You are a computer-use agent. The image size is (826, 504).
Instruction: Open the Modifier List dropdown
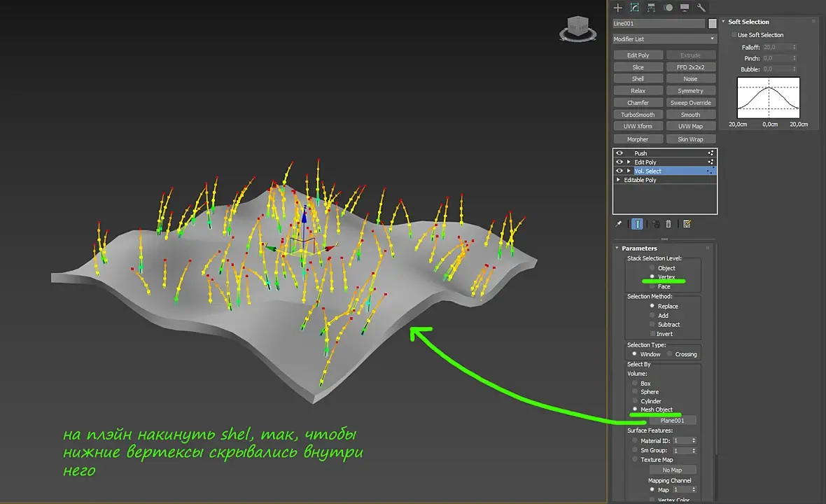(x=664, y=39)
